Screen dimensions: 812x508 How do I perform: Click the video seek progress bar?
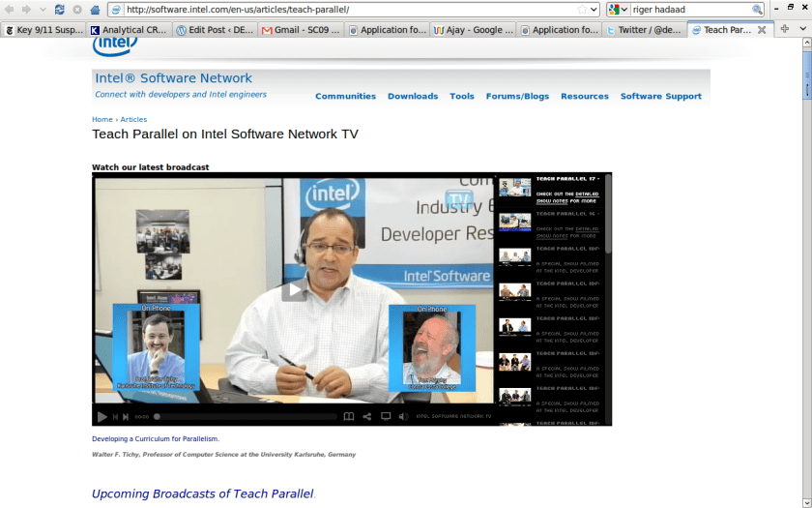(x=246, y=417)
